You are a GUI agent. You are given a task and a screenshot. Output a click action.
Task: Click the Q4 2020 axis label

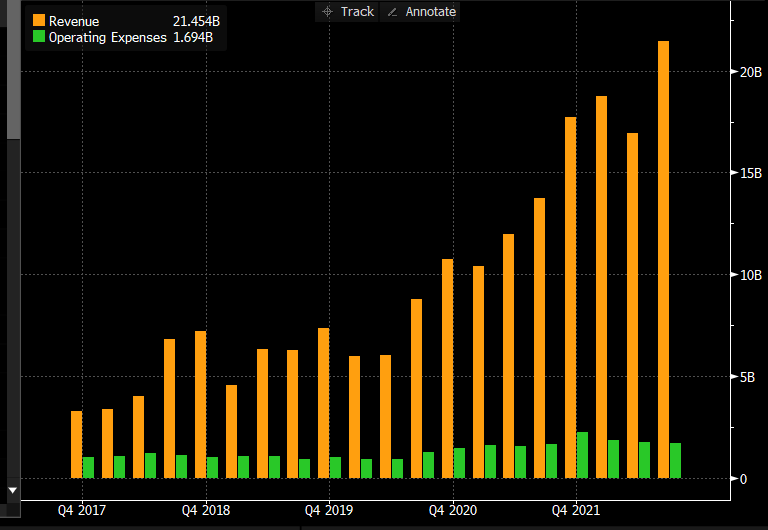point(453,510)
